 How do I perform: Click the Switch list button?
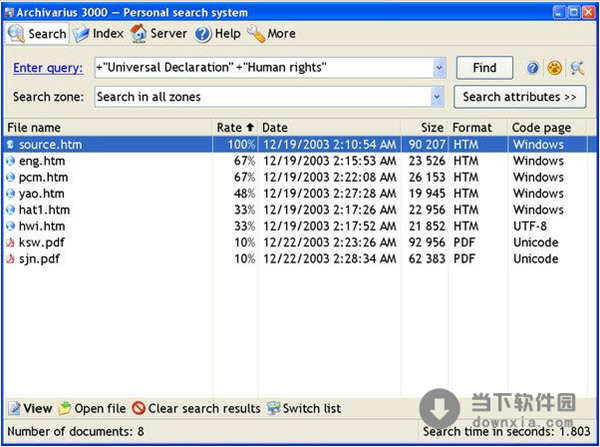point(304,408)
